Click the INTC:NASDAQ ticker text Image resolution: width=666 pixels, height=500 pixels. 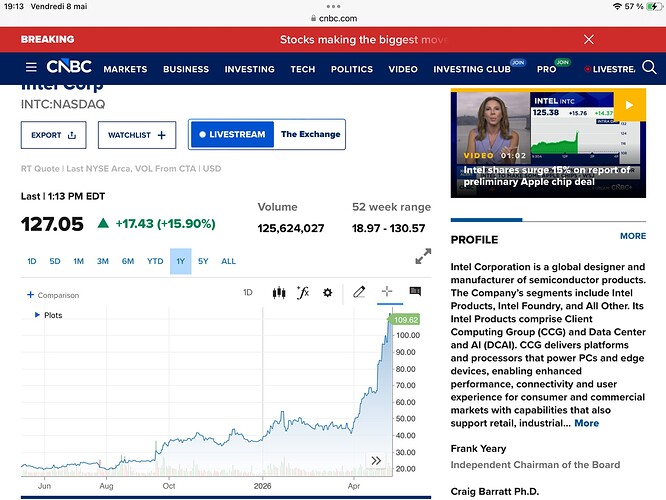coord(63,105)
